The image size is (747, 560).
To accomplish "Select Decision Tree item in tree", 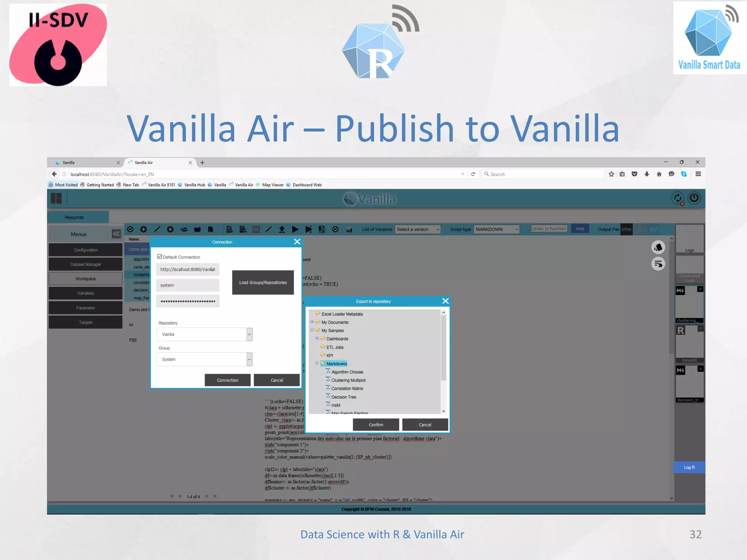I will (341, 397).
